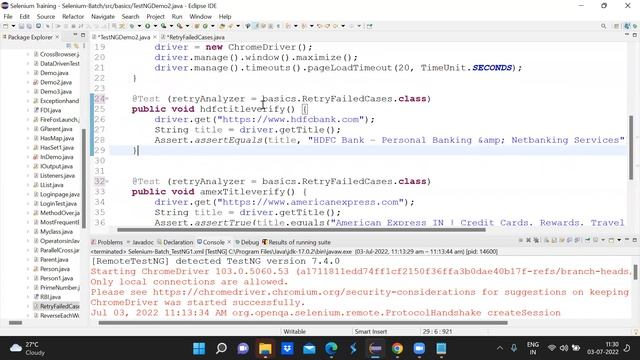Select Listeners.java in Package Explorer

(x=54, y=176)
